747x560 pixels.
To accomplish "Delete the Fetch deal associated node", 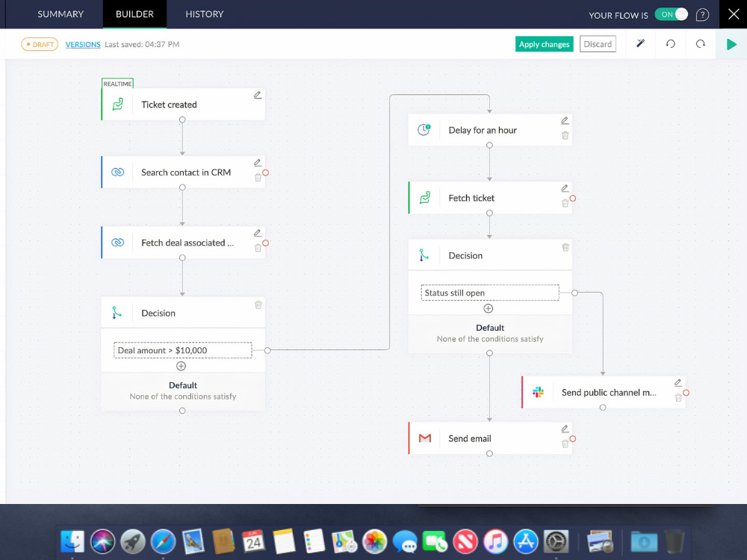I will 258,248.
